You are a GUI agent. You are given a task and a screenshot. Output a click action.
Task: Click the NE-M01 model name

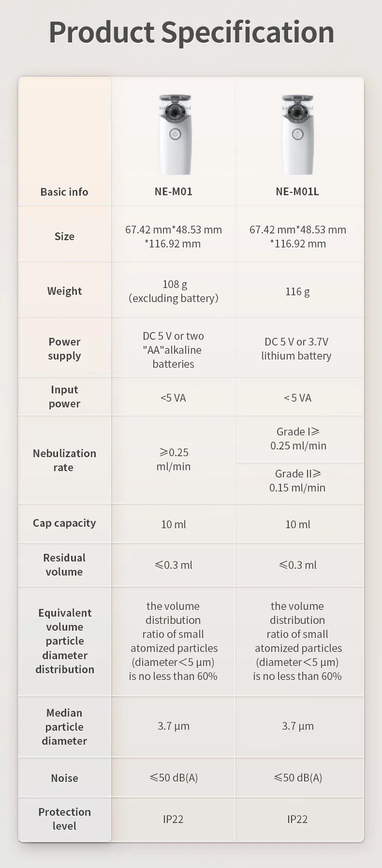174,191
